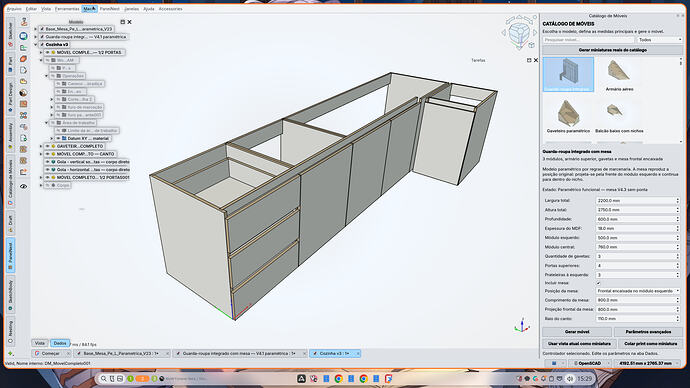The width and height of the screenshot is (690, 388).
Task: Click the yellow folder toolbar icon
Action: point(24,81)
